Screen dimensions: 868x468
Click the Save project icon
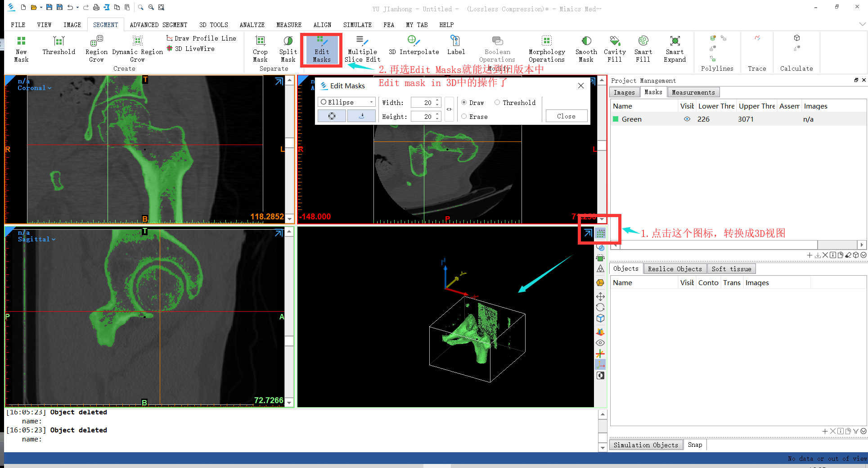(49, 7)
